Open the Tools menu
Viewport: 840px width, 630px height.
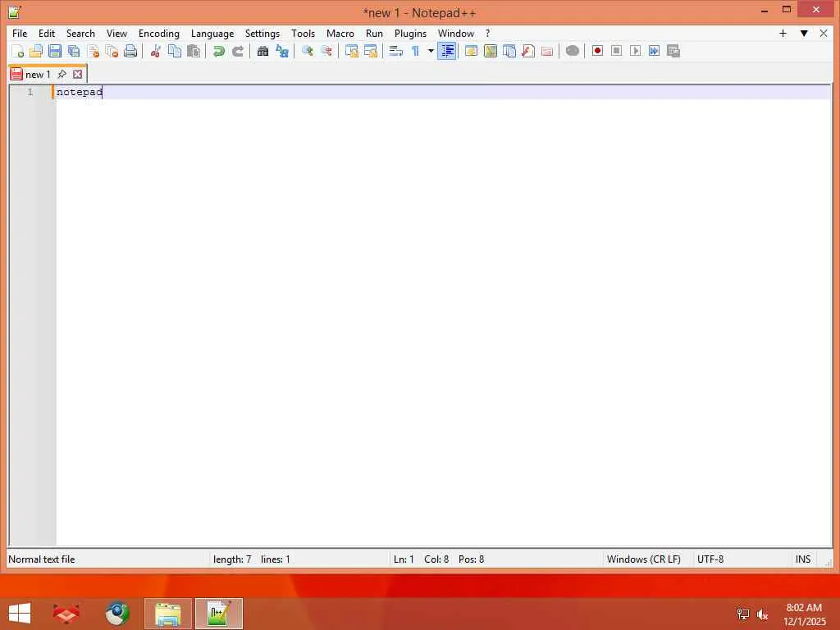coord(303,33)
